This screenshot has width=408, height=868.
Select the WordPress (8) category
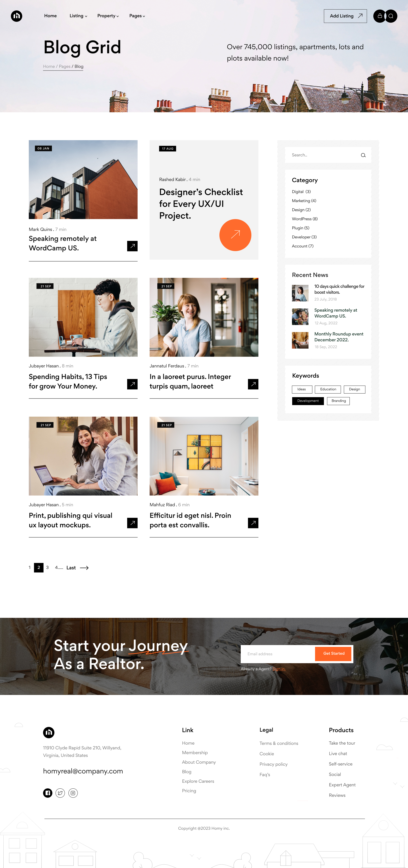[x=305, y=219]
